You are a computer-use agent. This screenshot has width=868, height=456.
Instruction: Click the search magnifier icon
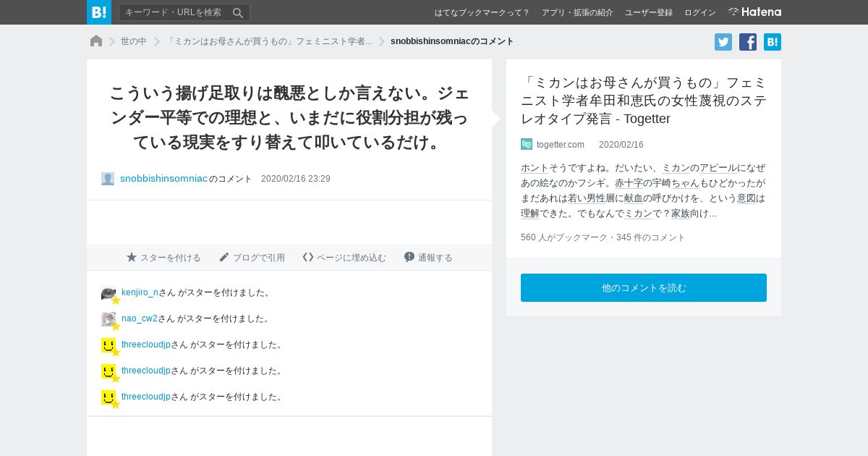[238, 12]
